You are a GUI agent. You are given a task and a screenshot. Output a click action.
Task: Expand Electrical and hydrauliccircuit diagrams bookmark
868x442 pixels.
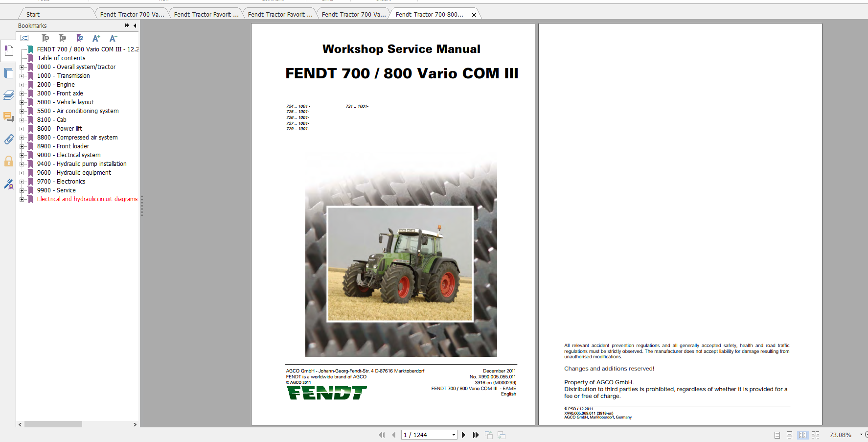point(22,199)
